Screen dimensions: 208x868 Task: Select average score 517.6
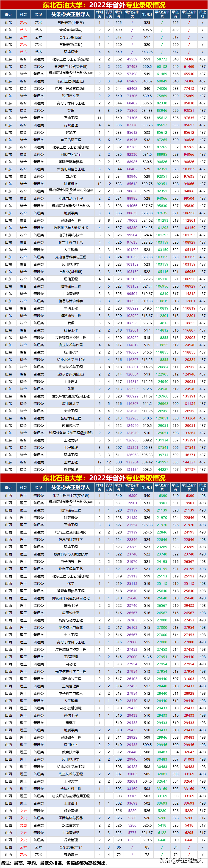pyautogui.click(x=147, y=323)
